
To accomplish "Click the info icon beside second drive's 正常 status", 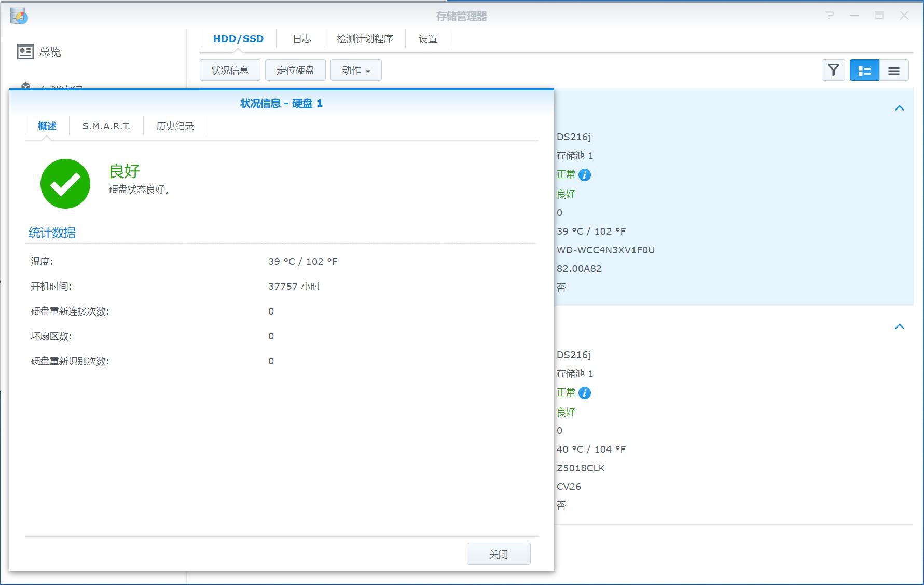I will click(585, 393).
